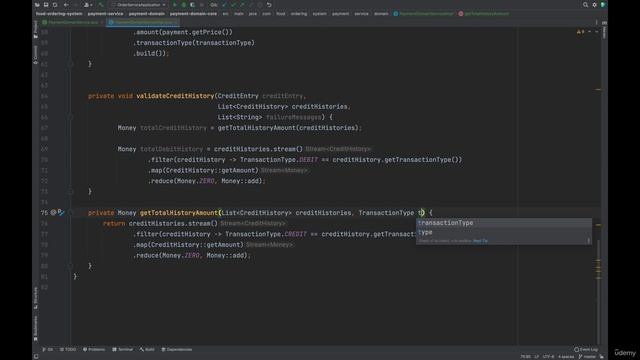Click the lock read-only toggle in status bar

[x=602, y=357]
